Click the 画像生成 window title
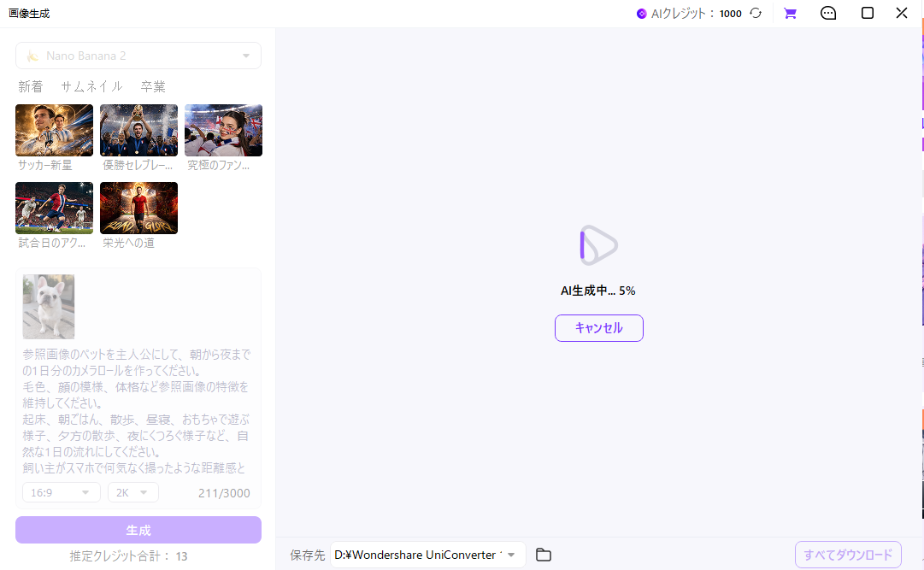924x570 pixels. (x=29, y=14)
